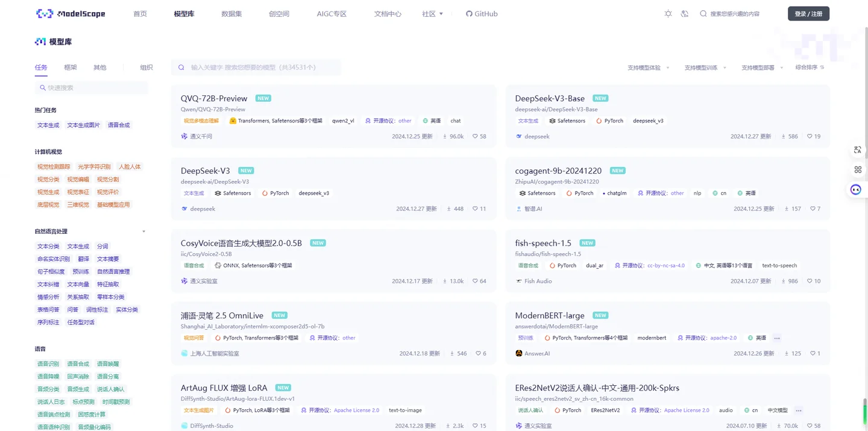Collapse the 自然语言处理 section arrow
This screenshot has width=868, height=431.
[143, 231]
